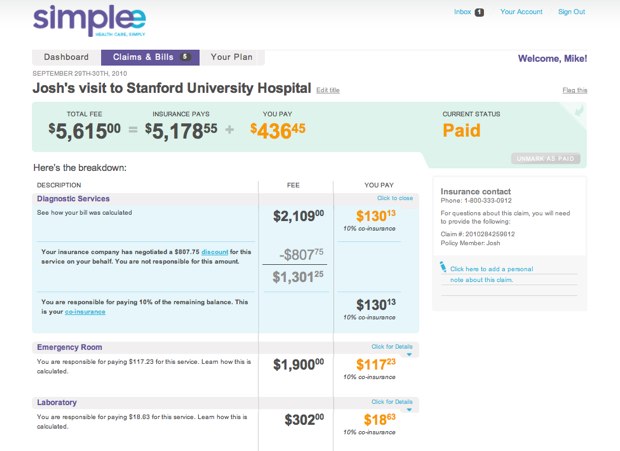The width and height of the screenshot is (620, 451).
Task: Click Edit title next to visit name
Action: 328,90
